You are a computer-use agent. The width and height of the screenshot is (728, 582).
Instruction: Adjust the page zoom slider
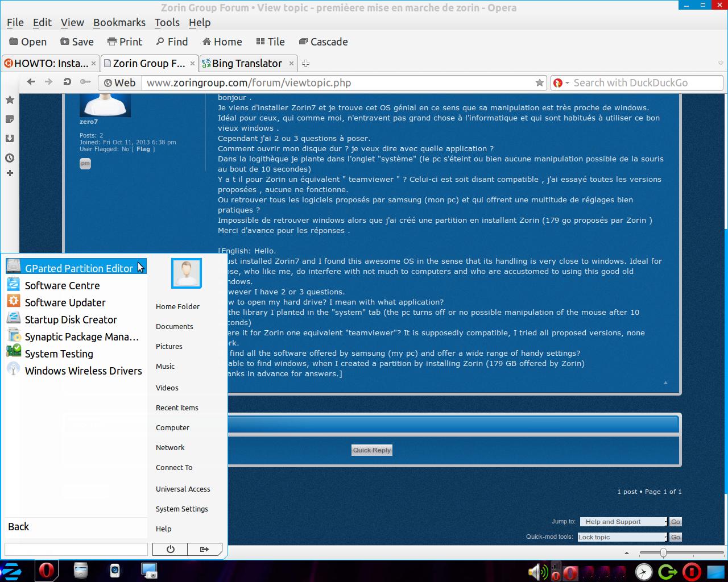coord(663,553)
